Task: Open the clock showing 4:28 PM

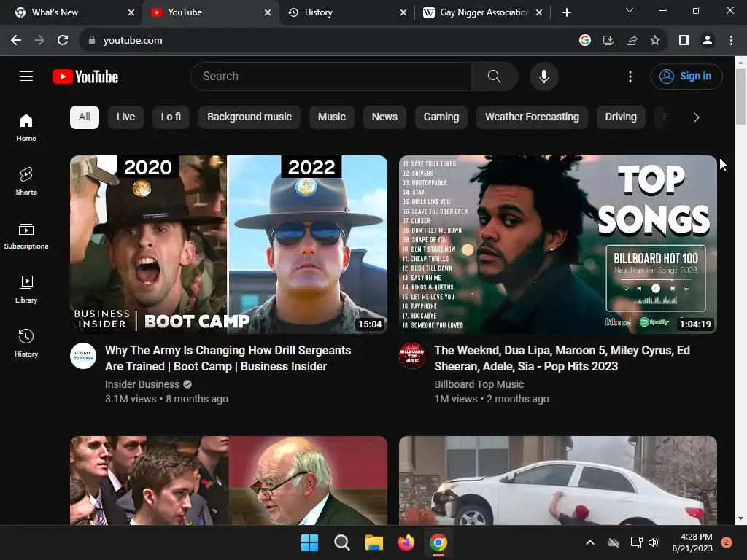Action: point(692,542)
